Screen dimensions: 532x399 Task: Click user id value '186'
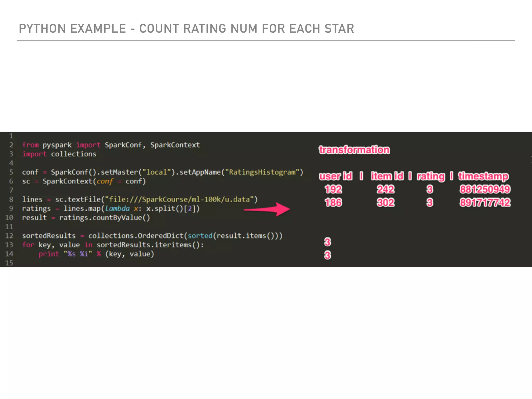pyautogui.click(x=334, y=203)
